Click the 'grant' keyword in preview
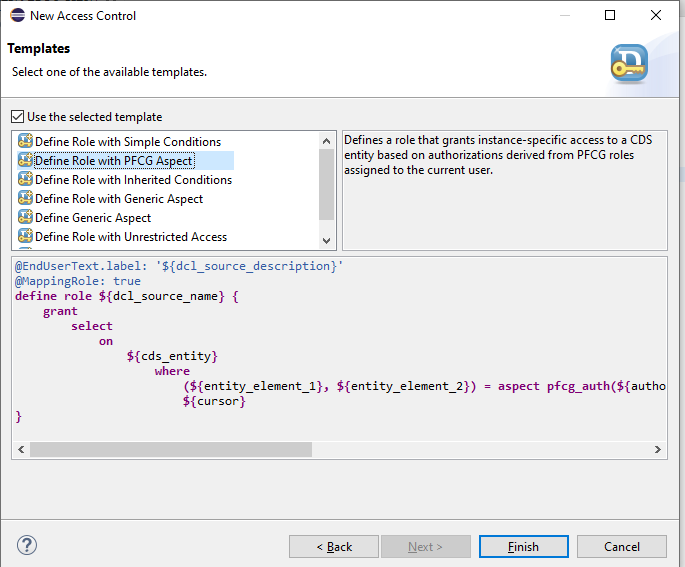Viewport: 685px width, 567px height. point(60,311)
